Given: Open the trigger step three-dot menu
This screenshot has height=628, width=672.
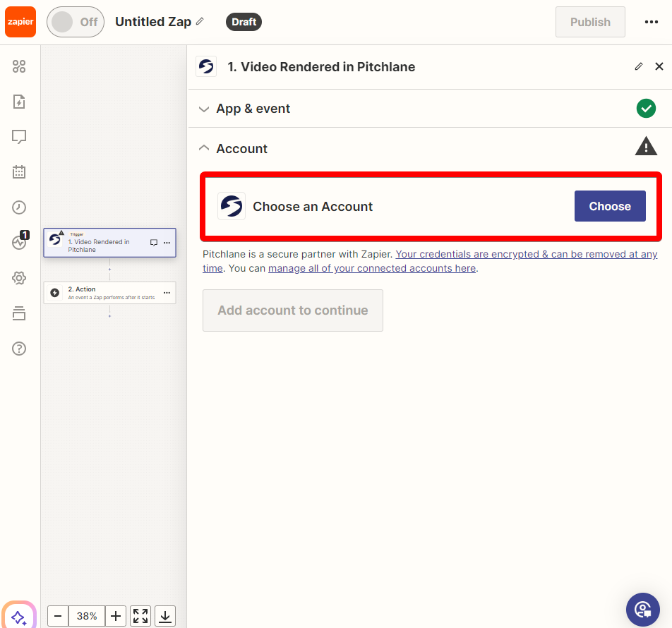Looking at the screenshot, I should (x=167, y=243).
